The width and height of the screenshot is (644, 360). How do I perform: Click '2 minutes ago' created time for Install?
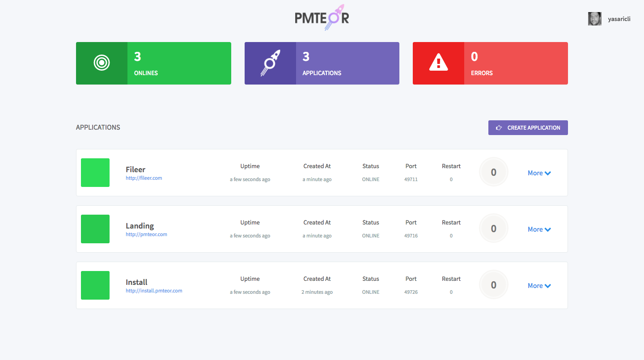(x=317, y=292)
